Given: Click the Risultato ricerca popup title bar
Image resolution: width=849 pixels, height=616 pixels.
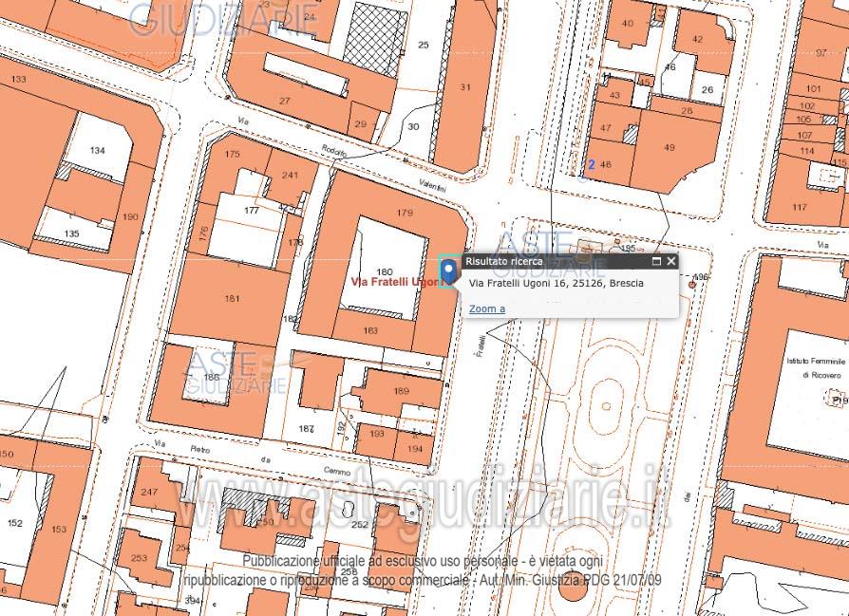Looking at the screenshot, I should 551,261.
